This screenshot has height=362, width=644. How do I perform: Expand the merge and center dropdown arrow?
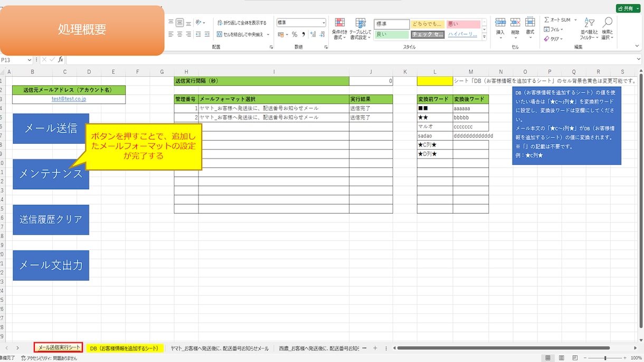268,35
